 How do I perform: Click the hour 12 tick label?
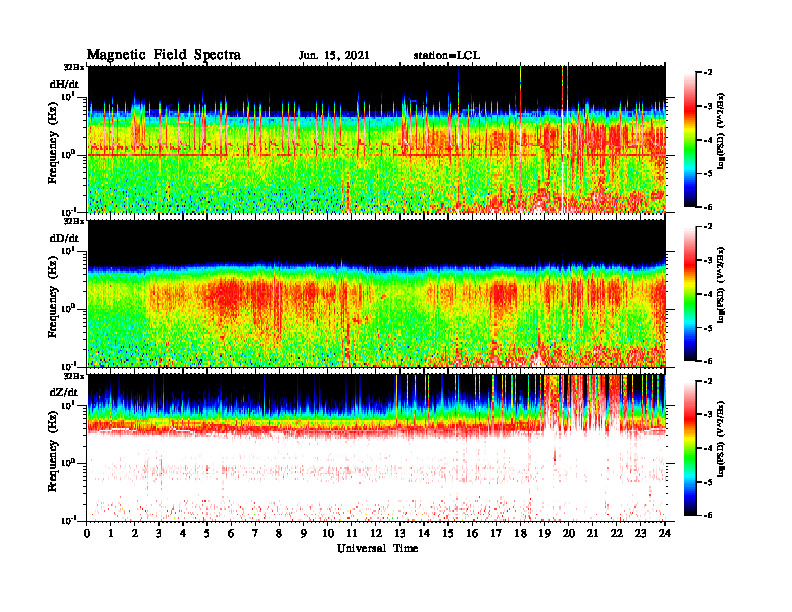click(376, 533)
